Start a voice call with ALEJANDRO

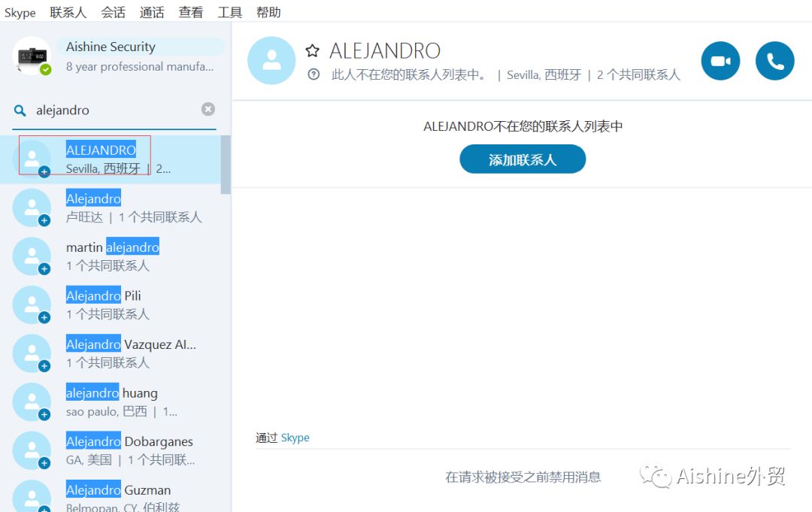774,61
